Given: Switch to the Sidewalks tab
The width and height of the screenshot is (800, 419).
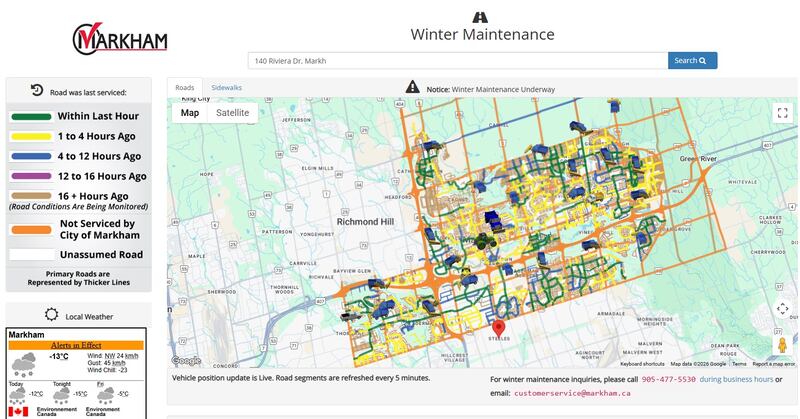Looking at the screenshot, I should [226, 88].
